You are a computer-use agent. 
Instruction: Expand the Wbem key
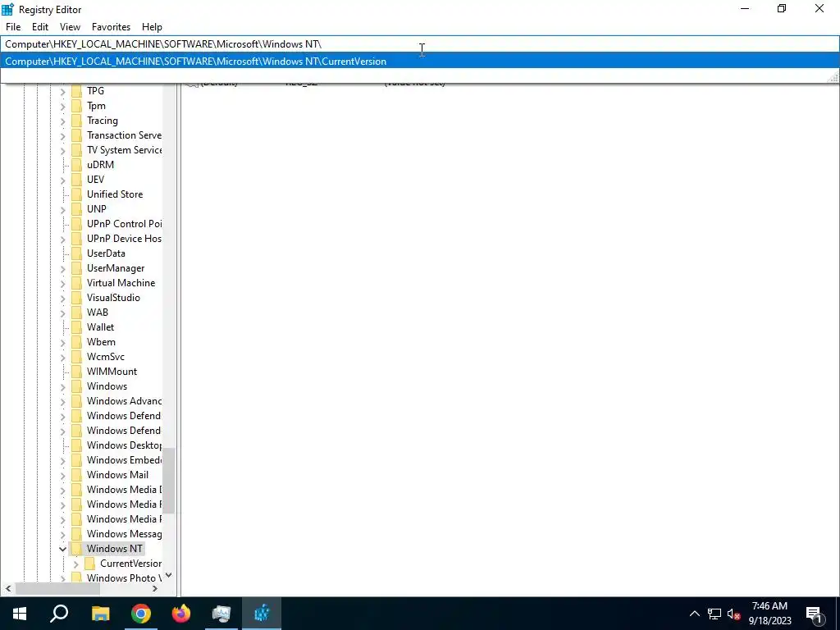pos(62,342)
